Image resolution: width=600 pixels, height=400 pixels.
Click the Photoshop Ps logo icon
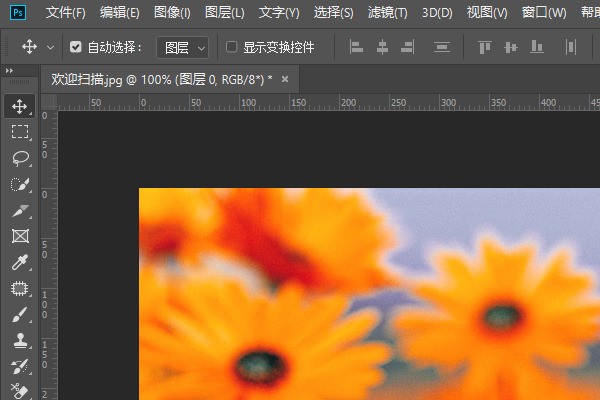point(18,13)
